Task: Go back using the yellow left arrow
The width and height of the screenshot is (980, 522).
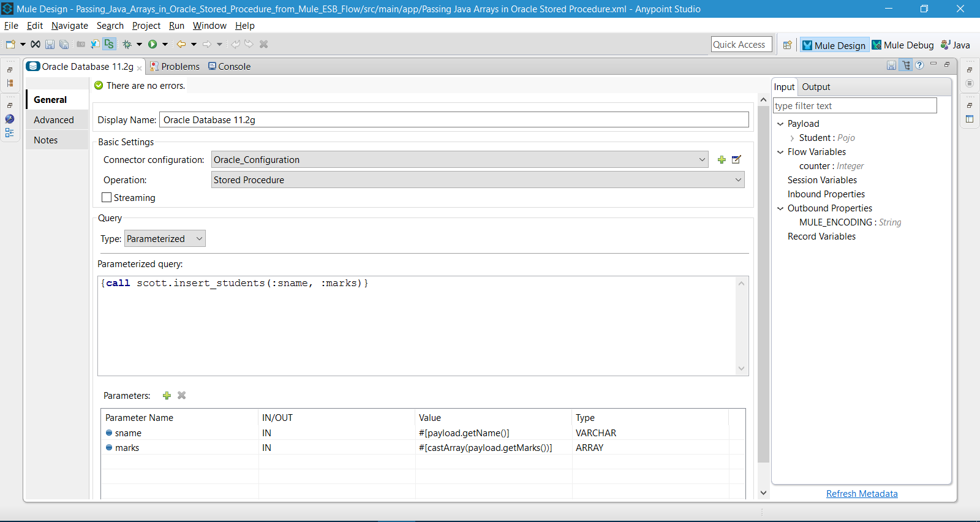Action: tap(181, 44)
